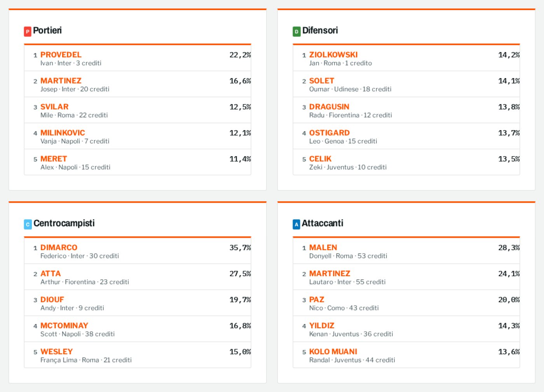Click the blue A Attaccanti icon

(x=296, y=224)
